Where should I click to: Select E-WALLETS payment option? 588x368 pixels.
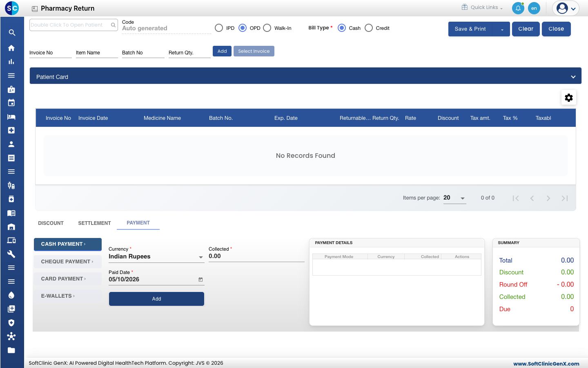tap(68, 296)
